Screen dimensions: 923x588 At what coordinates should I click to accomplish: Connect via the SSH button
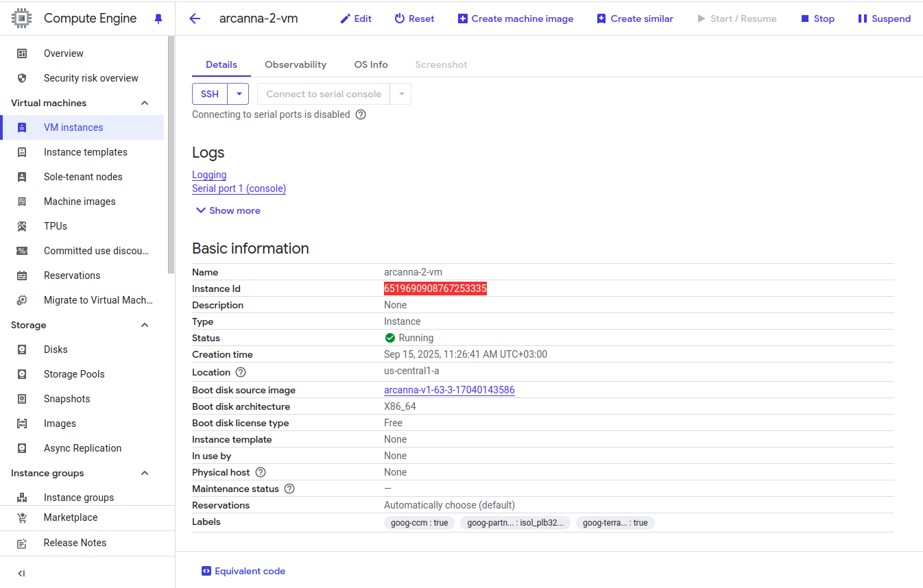pyautogui.click(x=210, y=94)
